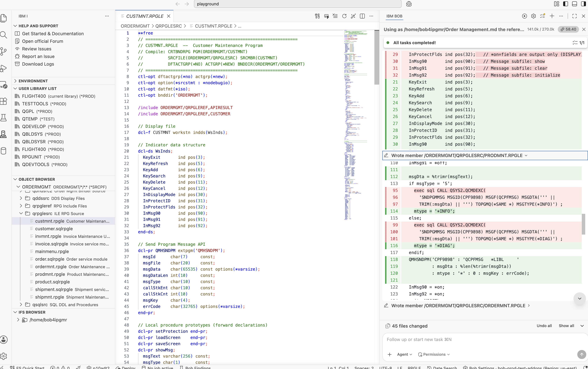Image resolution: width=588 pixels, height=369 pixels.
Task: Collapse HELP AND SUPPORT section
Action: click(15, 26)
